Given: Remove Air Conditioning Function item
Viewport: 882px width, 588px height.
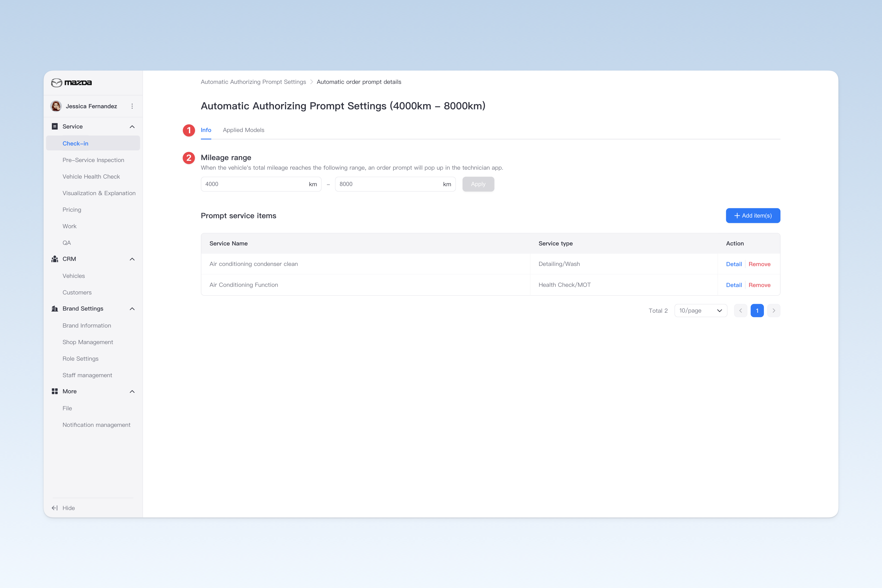Looking at the screenshot, I should pyautogui.click(x=759, y=285).
